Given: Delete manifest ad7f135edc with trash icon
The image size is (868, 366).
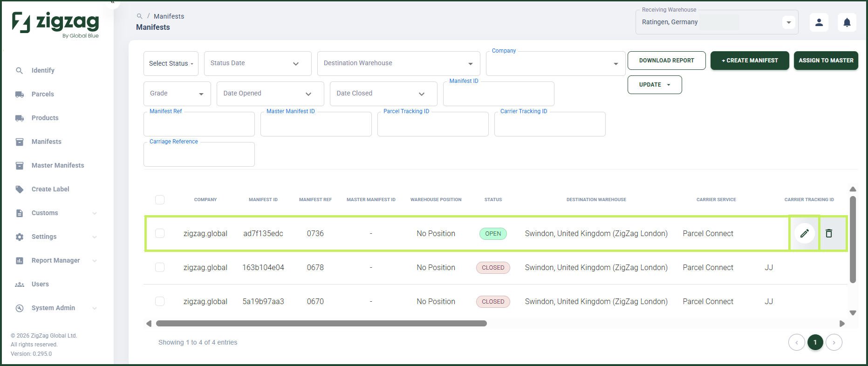Looking at the screenshot, I should coord(829,233).
